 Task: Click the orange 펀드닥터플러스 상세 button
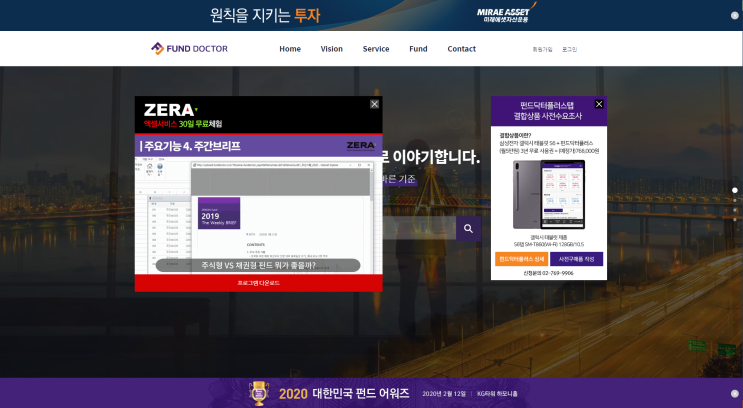click(x=521, y=259)
